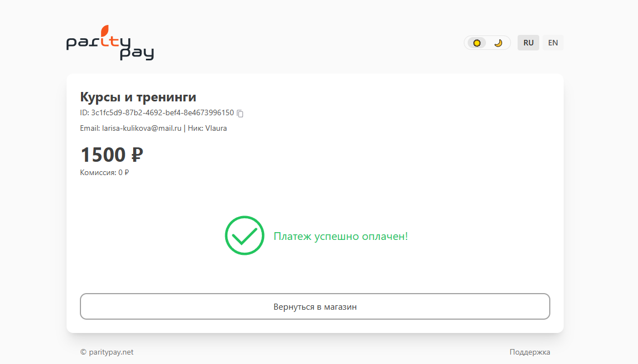The image size is (638, 364).
Task: Select the RU language option
Action: tap(528, 43)
